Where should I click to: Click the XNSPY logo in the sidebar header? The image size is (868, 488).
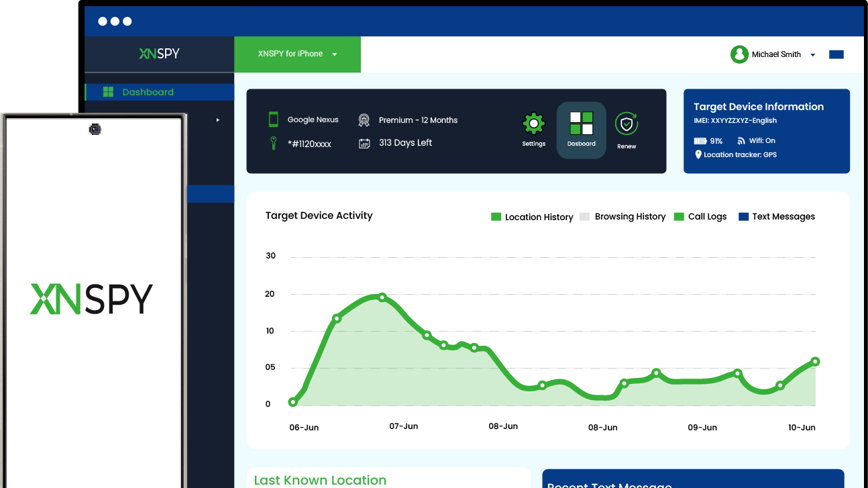tap(160, 54)
